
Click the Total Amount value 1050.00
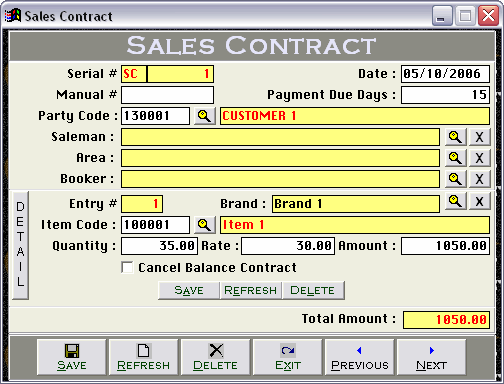click(x=446, y=320)
